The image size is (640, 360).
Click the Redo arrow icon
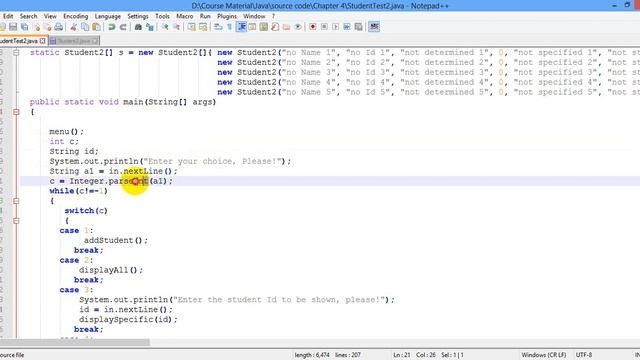pyautogui.click(x=123, y=27)
